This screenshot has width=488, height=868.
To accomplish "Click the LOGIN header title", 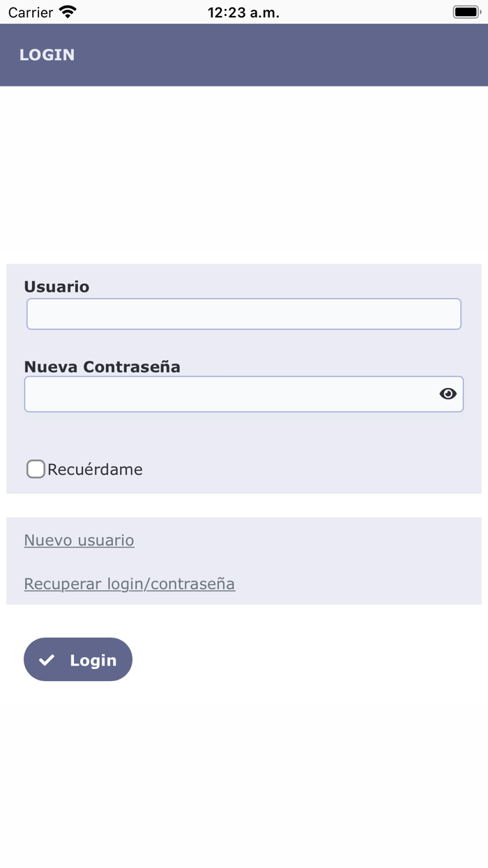I will tap(46, 54).
